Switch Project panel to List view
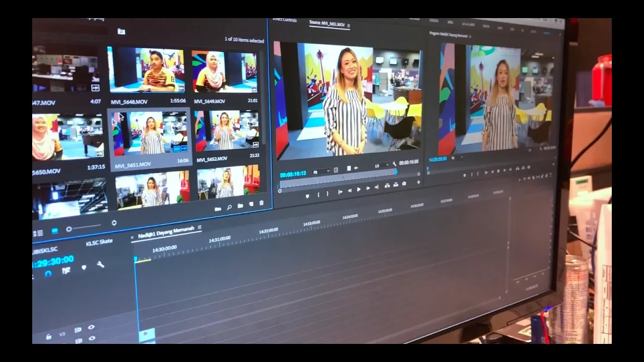The width and height of the screenshot is (644, 362). (38, 233)
